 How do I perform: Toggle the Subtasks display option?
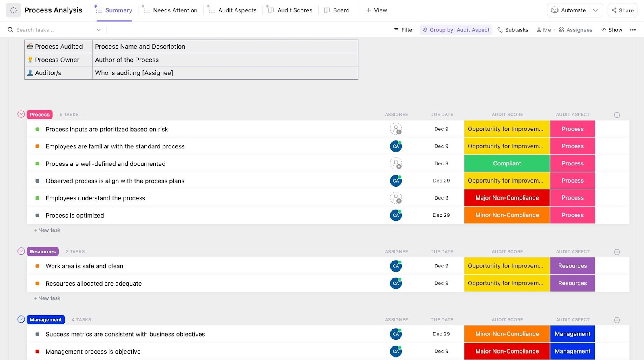[513, 30]
